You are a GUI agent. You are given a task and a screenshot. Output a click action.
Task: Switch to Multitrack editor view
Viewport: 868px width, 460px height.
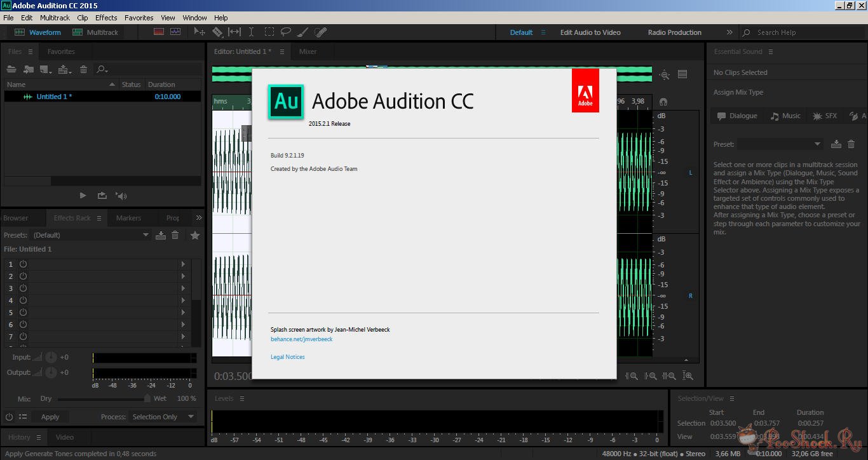(x=95, y=32)
